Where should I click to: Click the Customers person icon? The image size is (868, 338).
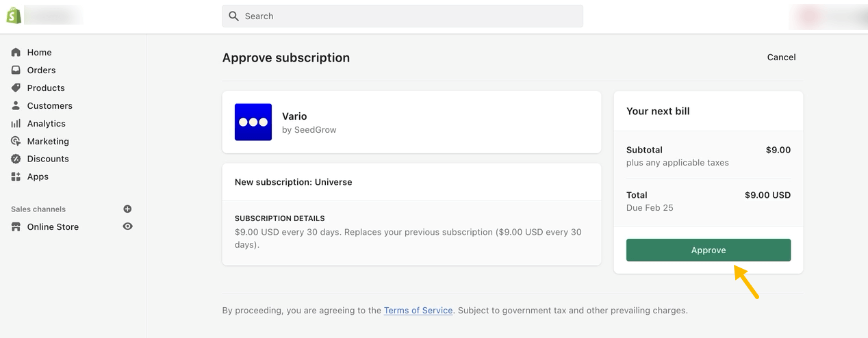[16, 105]
